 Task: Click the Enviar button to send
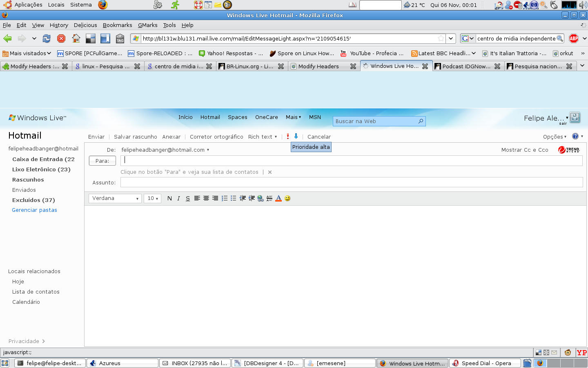tap(96, 137)
